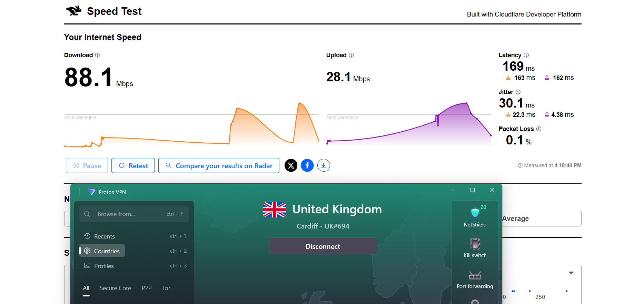Switch to the P2P tab
This screenshot has width=644, height=304.
click(147, 288)
